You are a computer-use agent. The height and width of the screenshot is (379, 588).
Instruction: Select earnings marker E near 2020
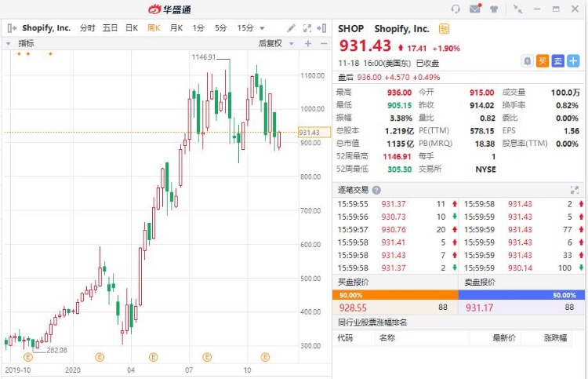100,357
